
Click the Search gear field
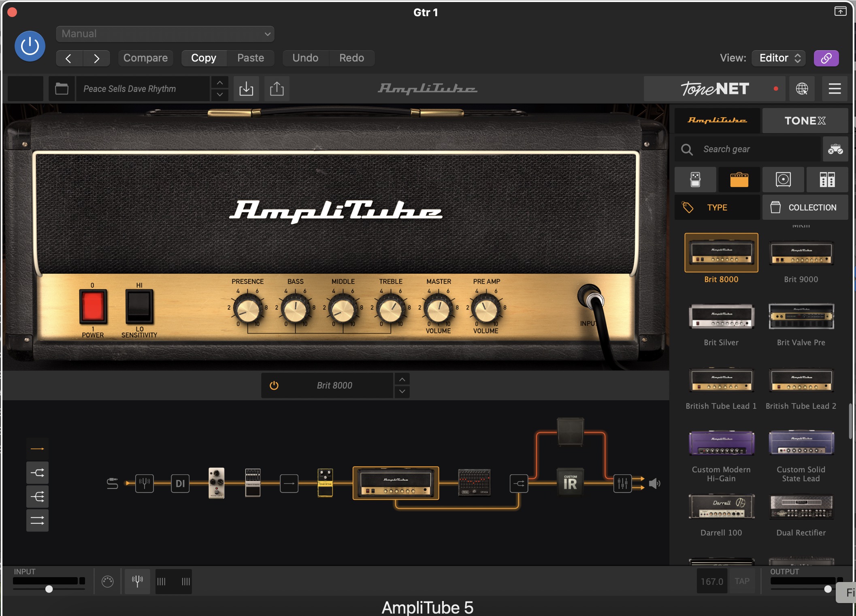click(x=747, y=149)
